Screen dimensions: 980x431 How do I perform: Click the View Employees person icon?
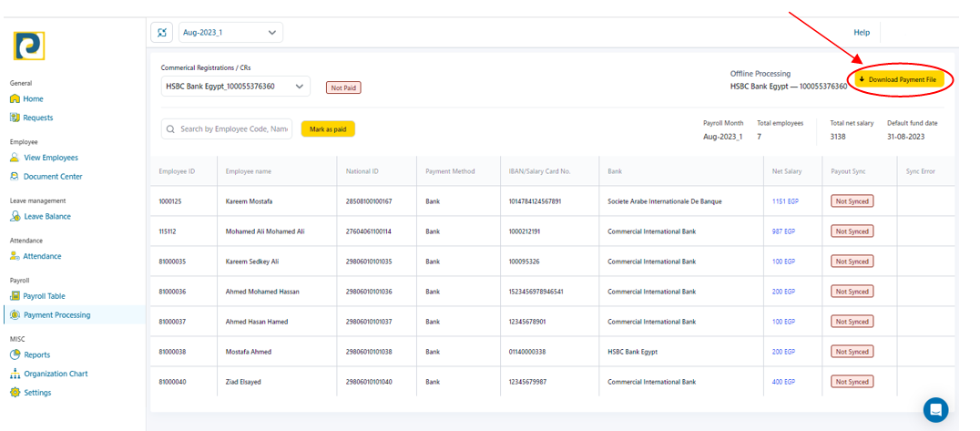pos(15,158)
